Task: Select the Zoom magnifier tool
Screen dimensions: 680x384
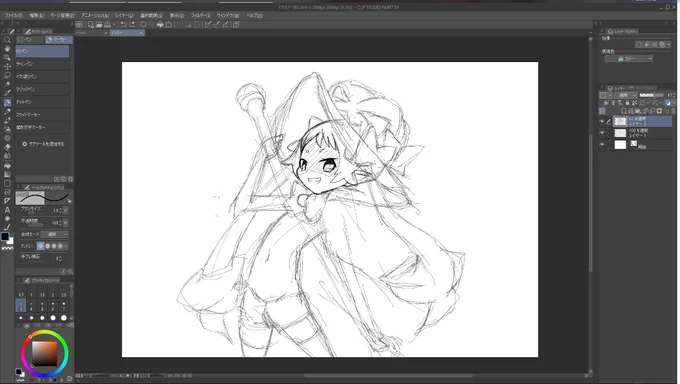Action: [7, 40]
